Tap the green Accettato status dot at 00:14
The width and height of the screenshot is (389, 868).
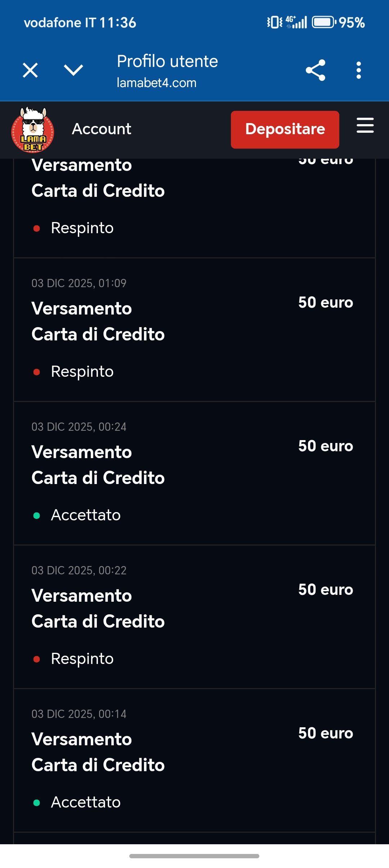tap(36, 803)
